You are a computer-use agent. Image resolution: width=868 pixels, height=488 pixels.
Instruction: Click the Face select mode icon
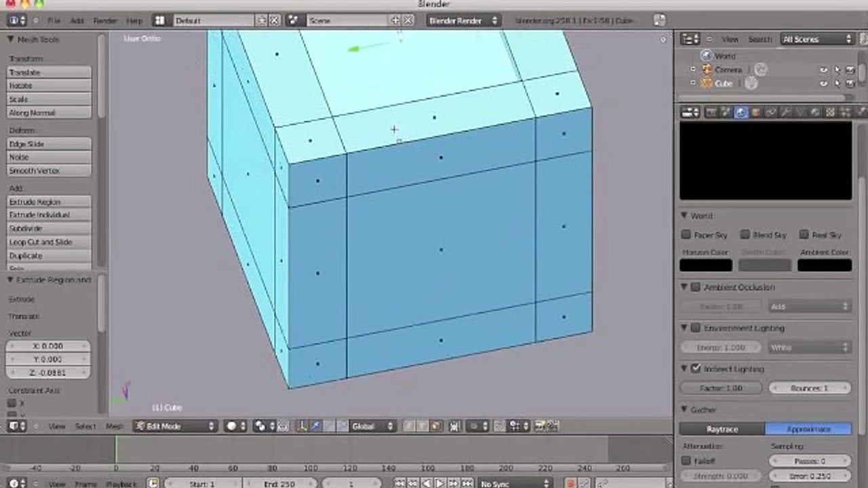click(436, 426)
